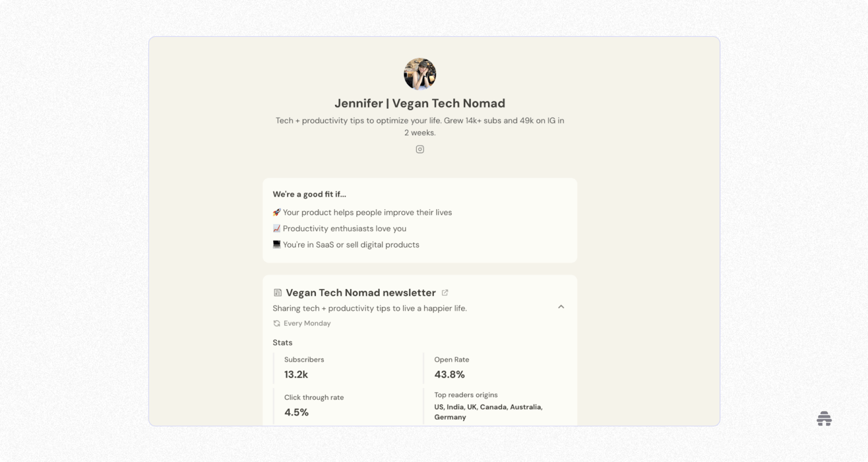Click the recurring schedule icon near Every Monday
Viewport: 868px width, 462px height.
tap(277, 324)
